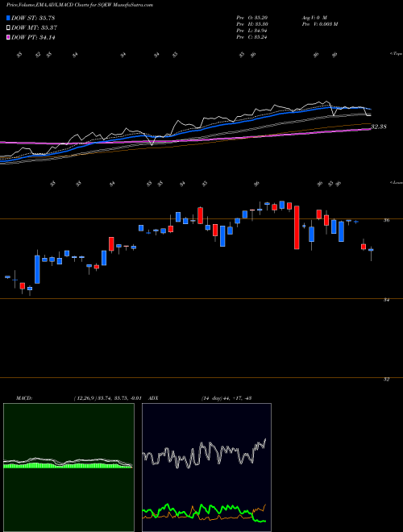
Task: Click the MACD parameters '(12,26,9)' values text
Action: 107,398
